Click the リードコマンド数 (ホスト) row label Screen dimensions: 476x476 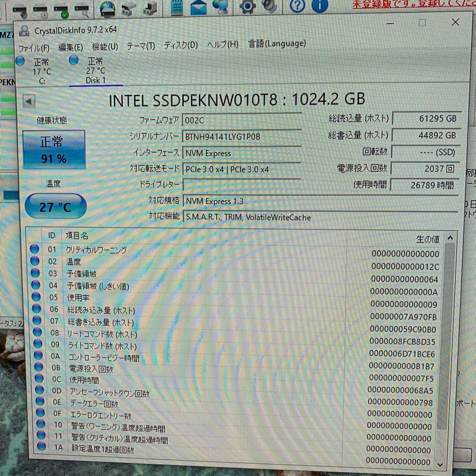[x=102, y=334]
